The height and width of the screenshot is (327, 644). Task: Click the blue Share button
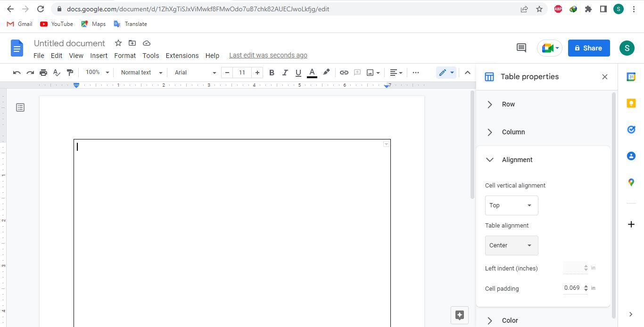[x=589, y=48]
